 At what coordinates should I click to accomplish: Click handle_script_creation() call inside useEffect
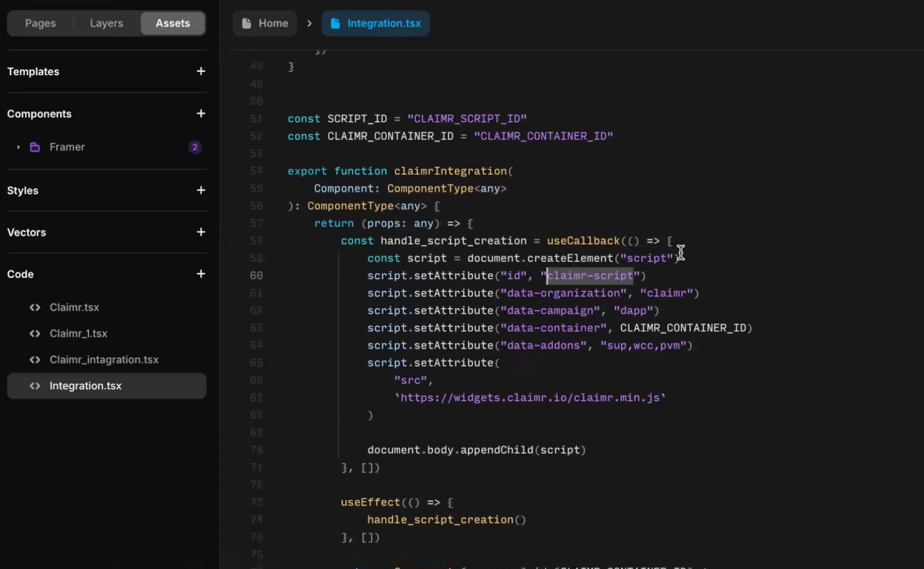(x=446, y=520)
